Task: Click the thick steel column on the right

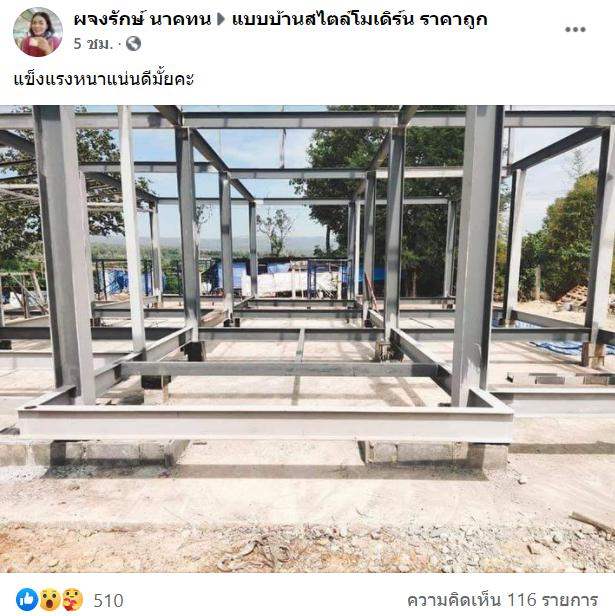Action: 477,255
